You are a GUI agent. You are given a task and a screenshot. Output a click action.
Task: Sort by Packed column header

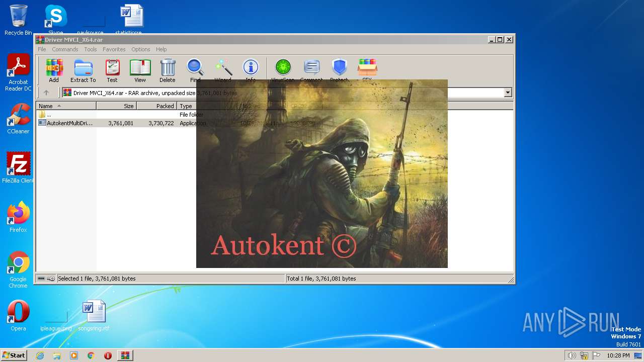tap(156, 106)
